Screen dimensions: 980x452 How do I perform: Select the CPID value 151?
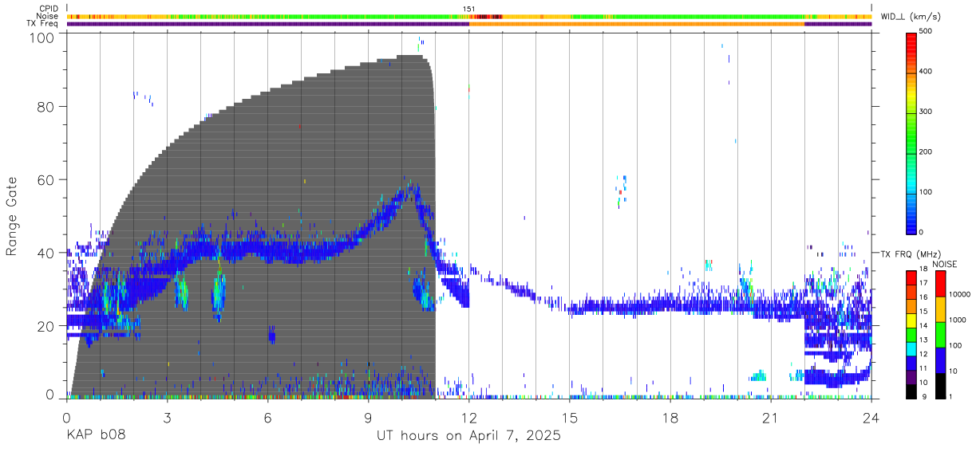pos(469,9)
